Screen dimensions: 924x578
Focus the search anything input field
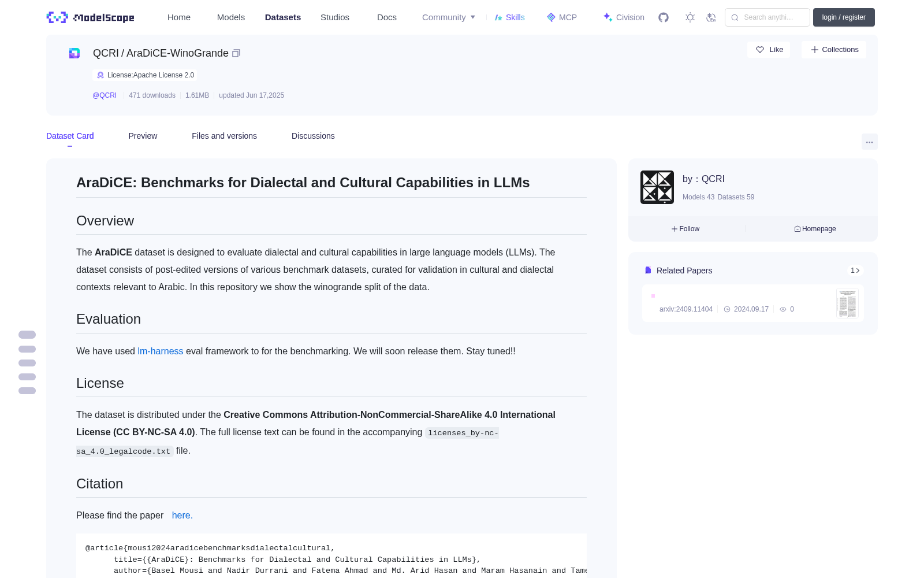(x=767, y=17)
